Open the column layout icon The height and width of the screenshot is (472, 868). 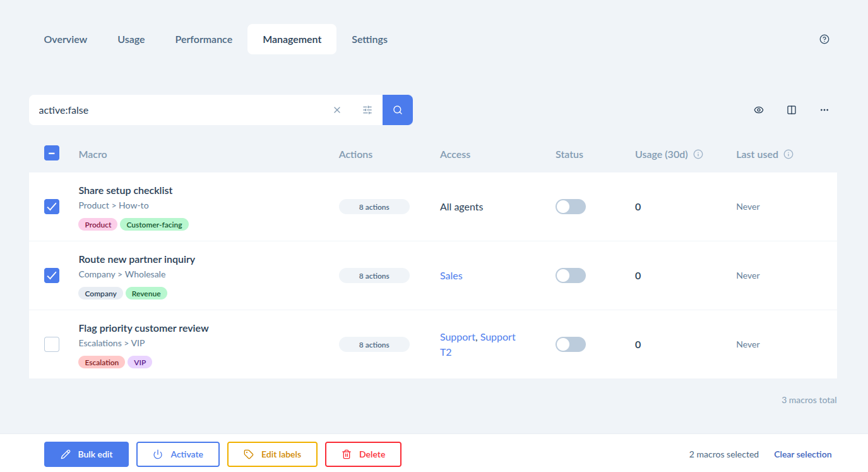pyautogui.click(x=792, y=110)
